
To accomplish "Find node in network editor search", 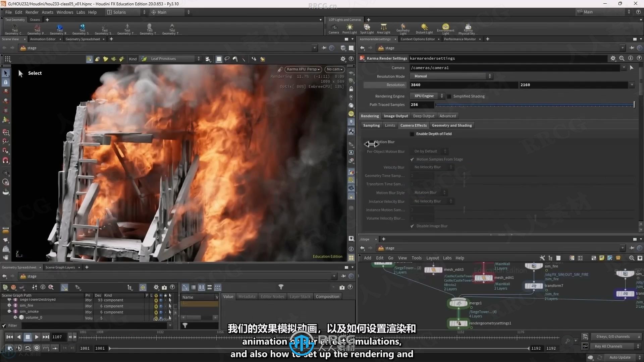I will click(x=632, y=258).
